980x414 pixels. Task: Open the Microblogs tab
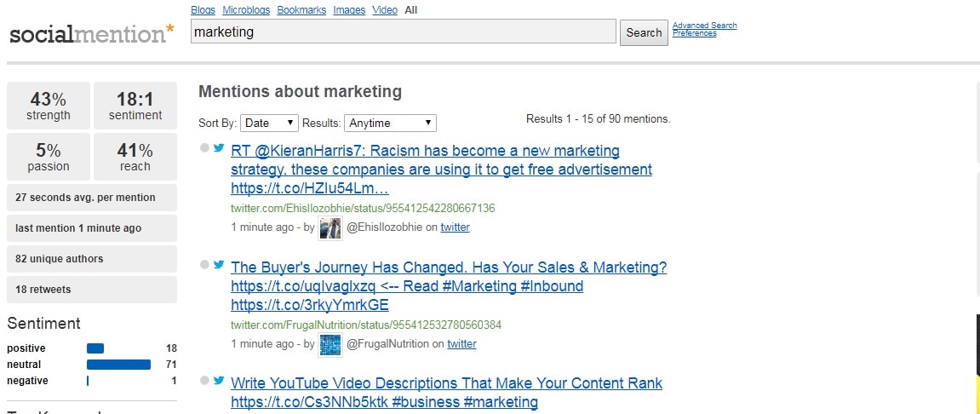pos(245,10)
